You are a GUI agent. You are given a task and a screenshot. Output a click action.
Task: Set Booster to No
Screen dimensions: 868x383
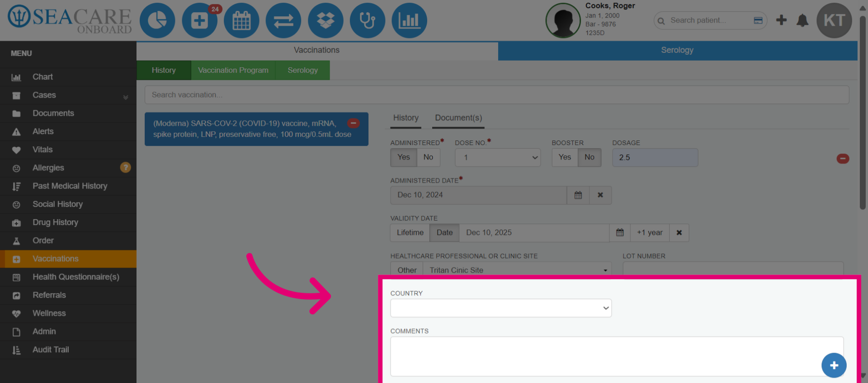pyautogui.click(x=590, y=157)
